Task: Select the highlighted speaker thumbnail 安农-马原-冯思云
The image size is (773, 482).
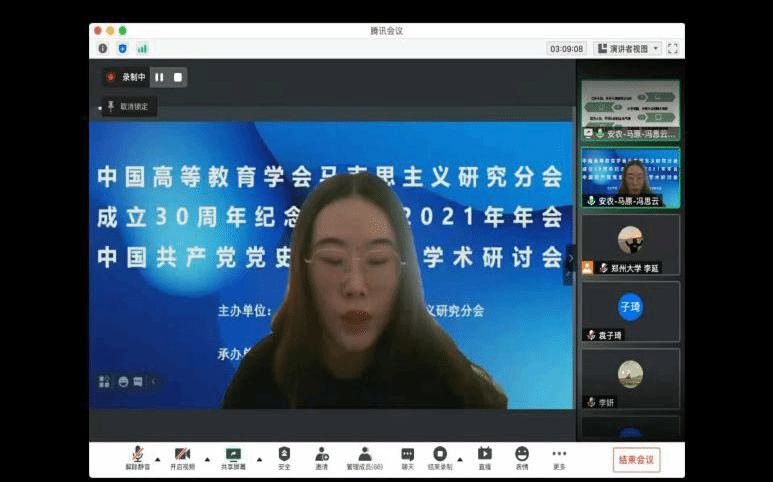Action: pos(631,177)
